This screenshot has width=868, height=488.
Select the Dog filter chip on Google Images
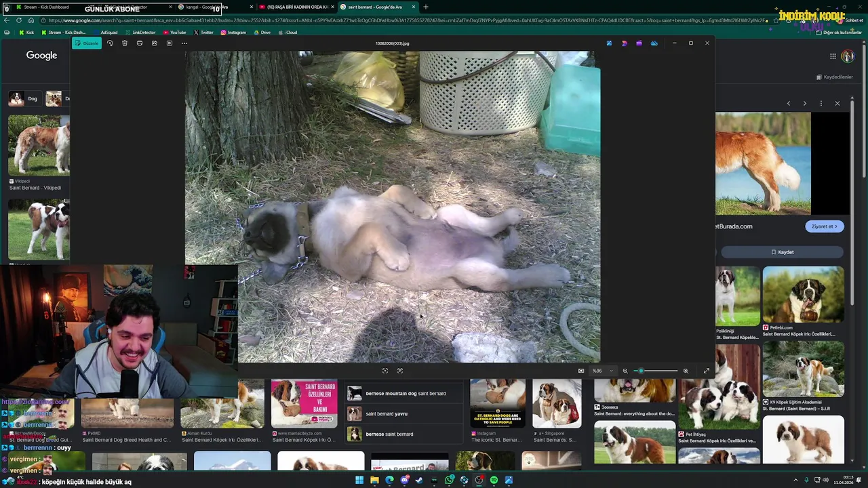coord(24,99)
